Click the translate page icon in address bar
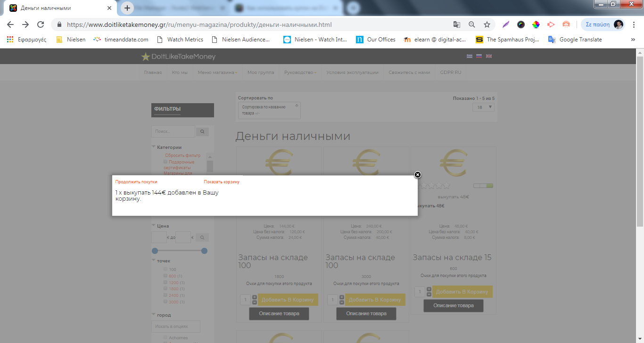Screen dimensions: 644x343 (456, 24)
